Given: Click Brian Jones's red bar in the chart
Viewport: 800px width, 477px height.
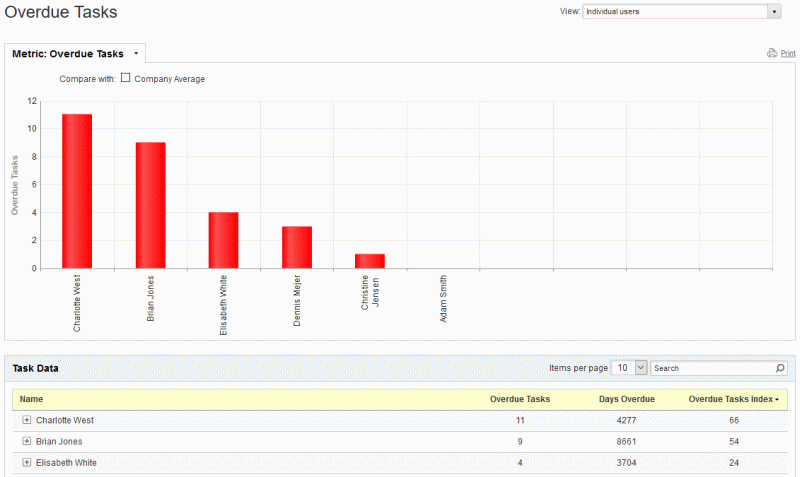Looking at the screenshot, I should 151,205.
